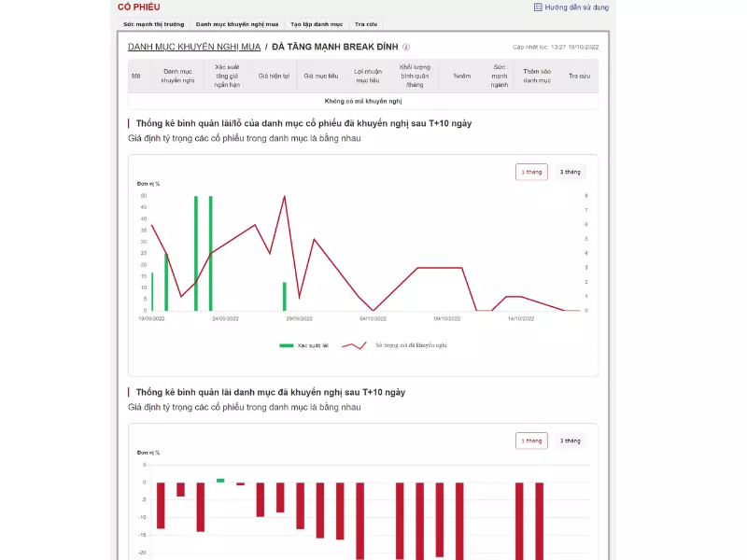Open Danh mục khuyến nghị mua tab

click(x=237, y=24)
